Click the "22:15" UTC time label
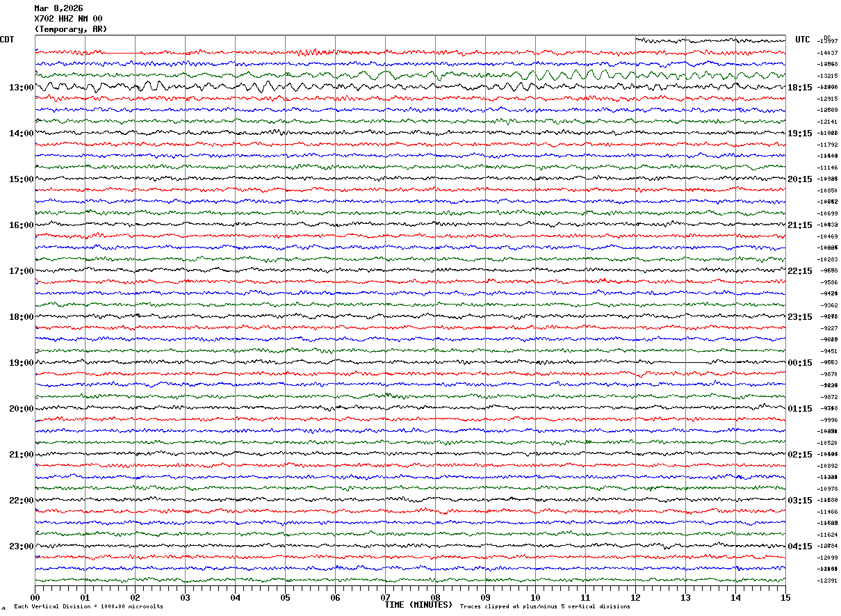This screenshot has width=841, height=616. [x=800, y=271]
